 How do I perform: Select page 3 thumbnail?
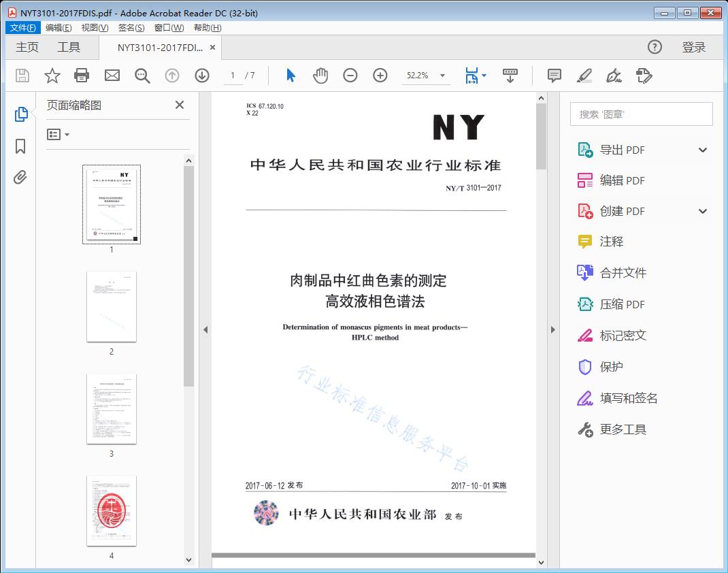coord(112,408)
